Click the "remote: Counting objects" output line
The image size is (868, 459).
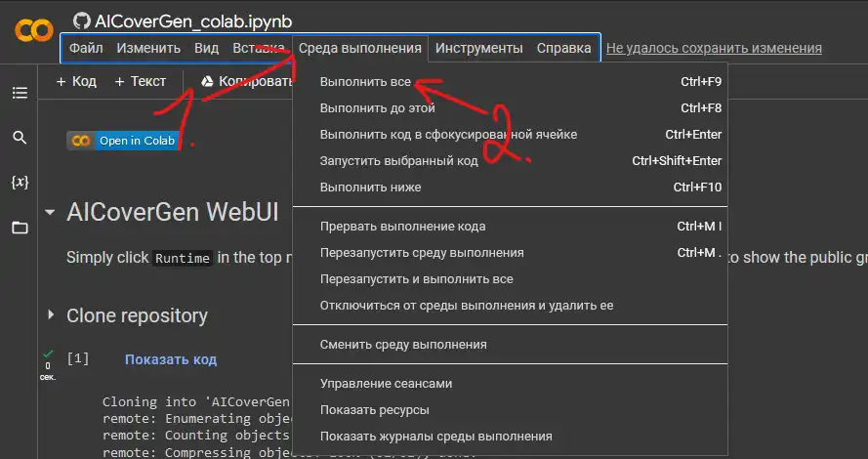click(196, 436)
